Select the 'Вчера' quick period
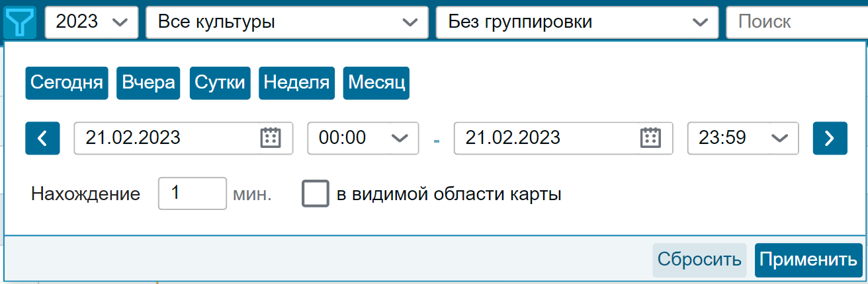Viewport: 868px width, 284px height. [149, 83]
